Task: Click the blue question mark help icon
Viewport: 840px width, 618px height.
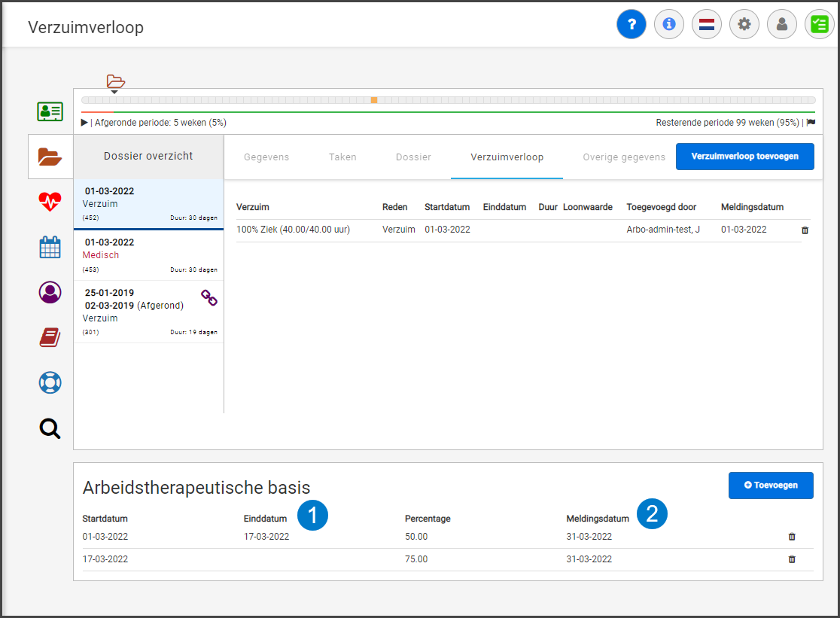Action: click(632, 24)
